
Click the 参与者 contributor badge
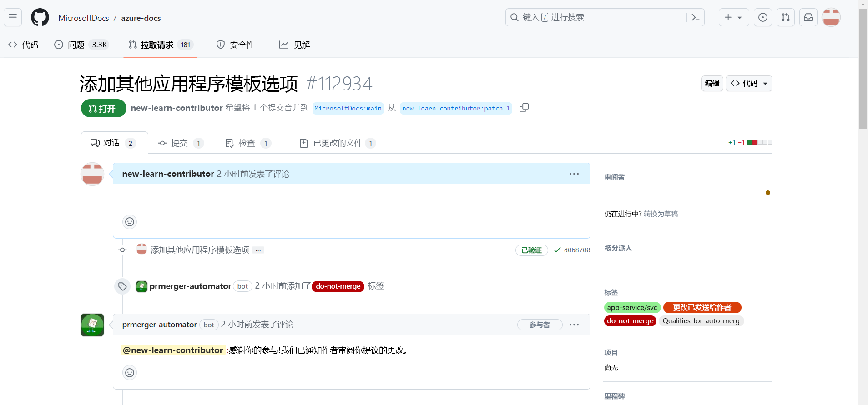[x=540, y=325]
